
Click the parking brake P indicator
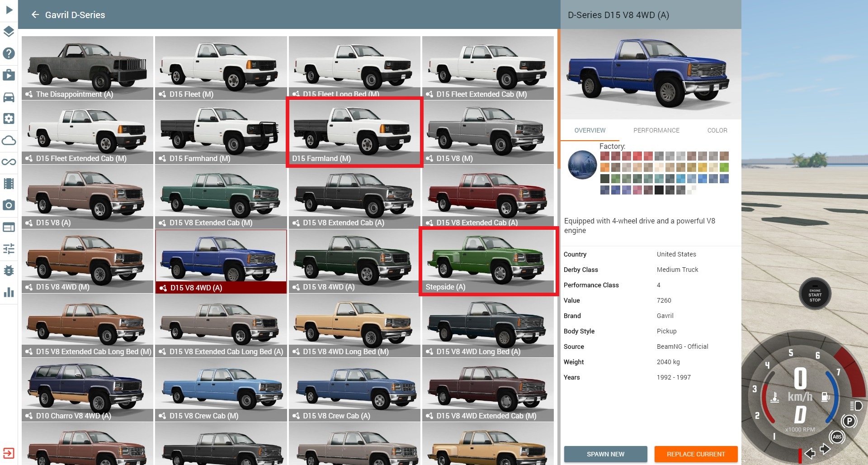(x=849, y=422)
